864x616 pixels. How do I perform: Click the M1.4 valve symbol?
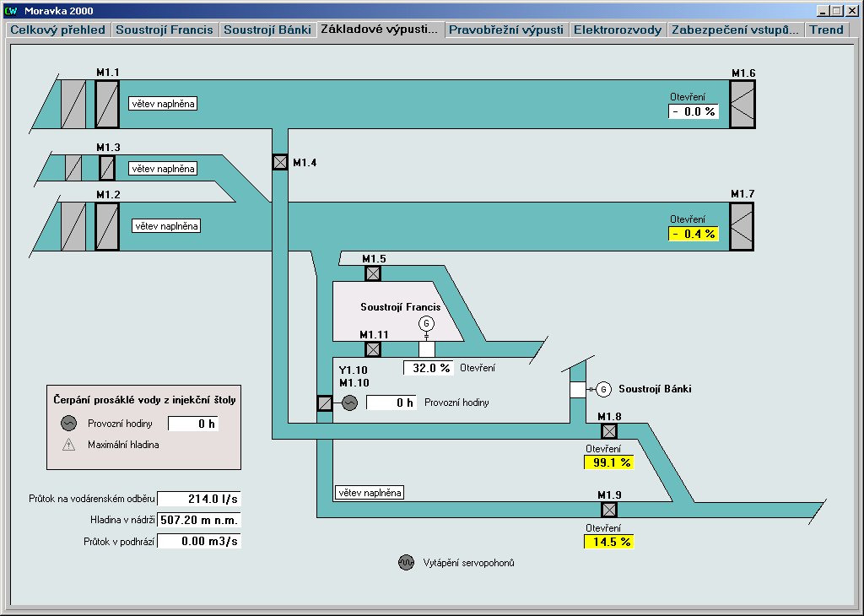coord(280,162)
